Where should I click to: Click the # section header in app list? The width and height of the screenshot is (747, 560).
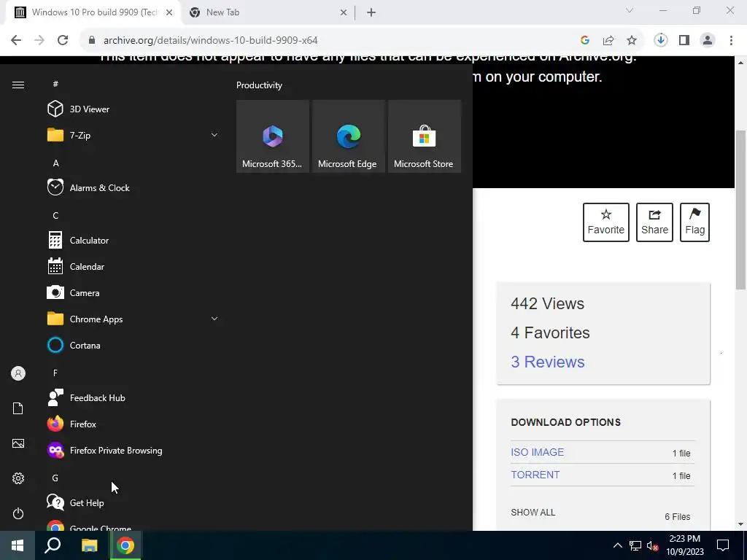[x=55, y=84]
